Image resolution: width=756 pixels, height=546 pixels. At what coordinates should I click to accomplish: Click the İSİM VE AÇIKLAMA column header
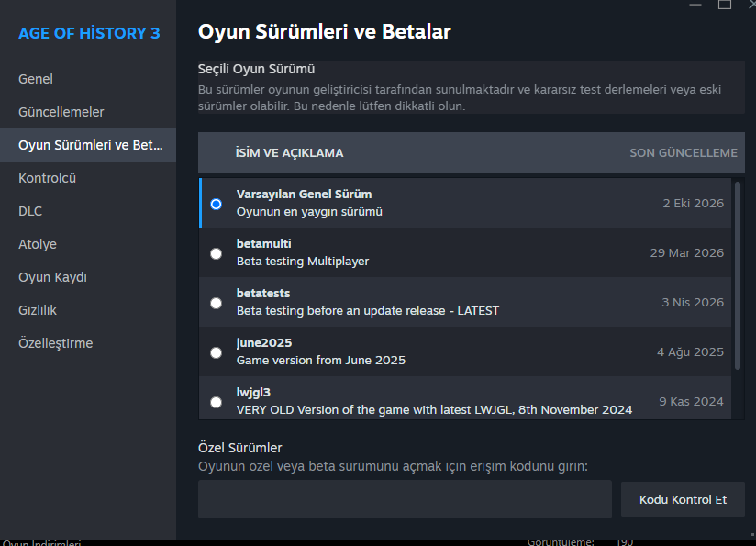[289, 153]
